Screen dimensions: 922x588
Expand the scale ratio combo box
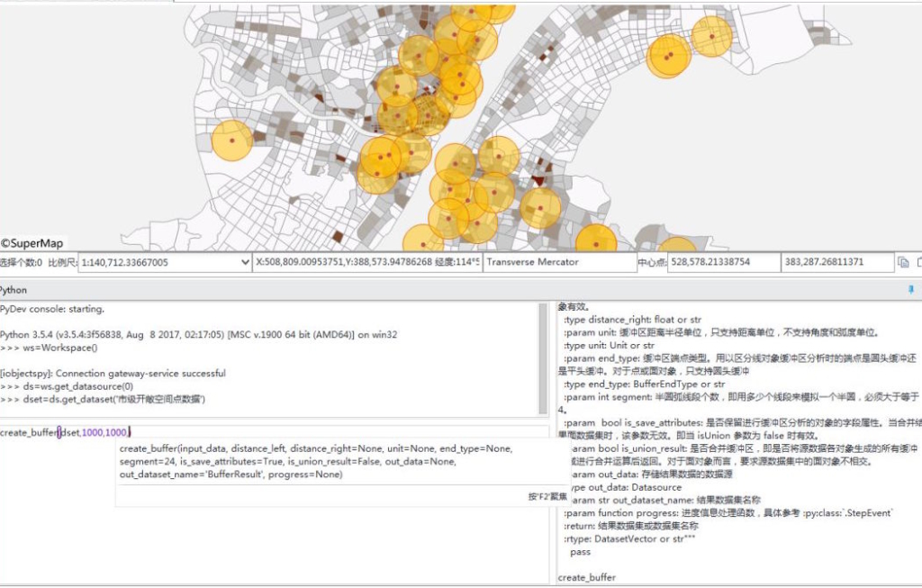pyautogui.click(x=243, y=262)
